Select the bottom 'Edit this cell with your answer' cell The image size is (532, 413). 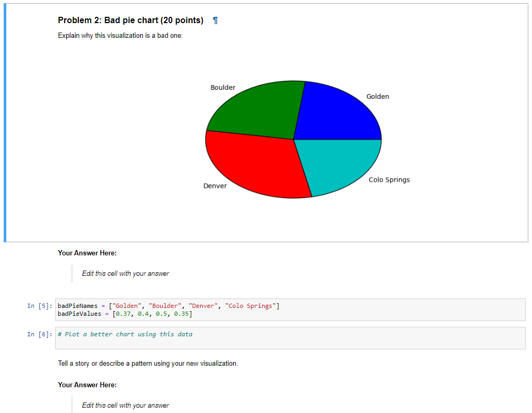(x=125, y=405)
